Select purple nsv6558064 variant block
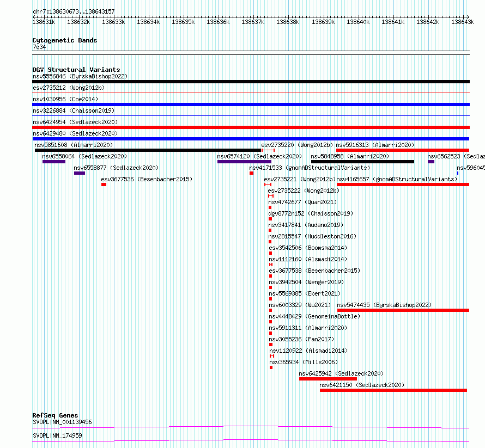 click(x=54, y=162)
